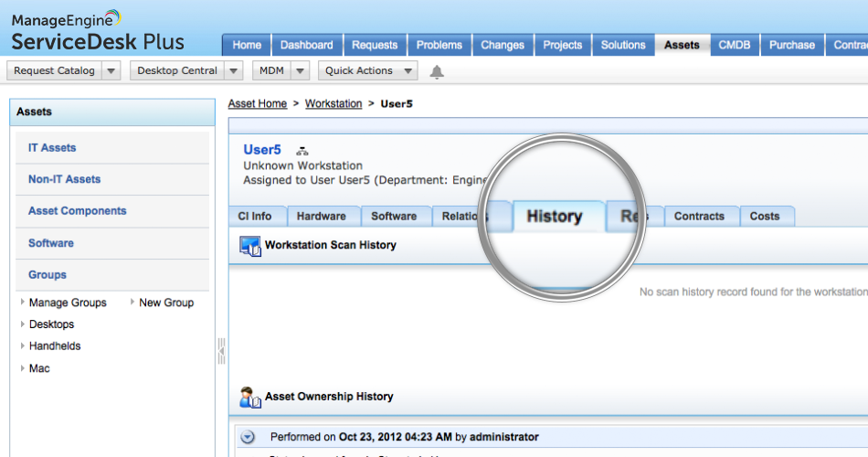Collapse the left sidebar using the splitter handle
Image resolution: width=868 pixels, height=457 pixels.
point(221,351)
